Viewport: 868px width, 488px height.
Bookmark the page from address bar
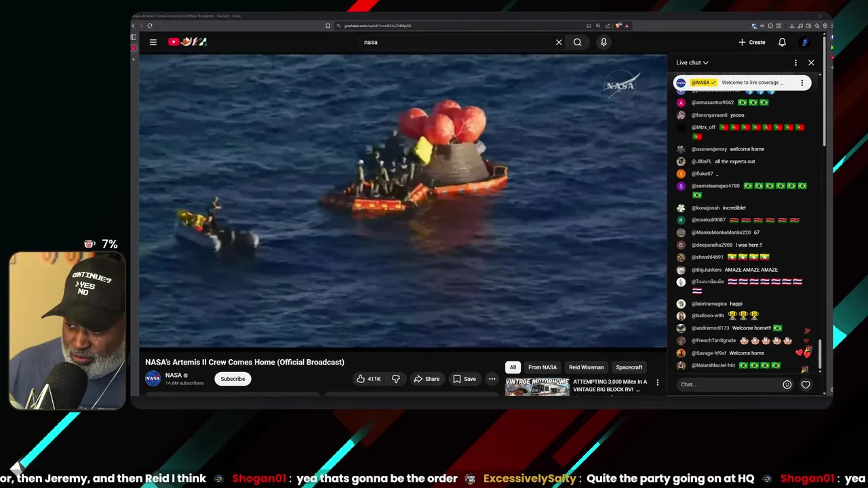pos(328,26)
